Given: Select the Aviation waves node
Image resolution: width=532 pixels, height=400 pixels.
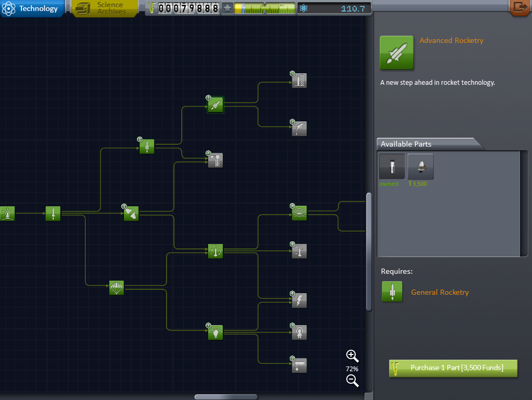Looking at the screenshot, I should coord(299,213).
